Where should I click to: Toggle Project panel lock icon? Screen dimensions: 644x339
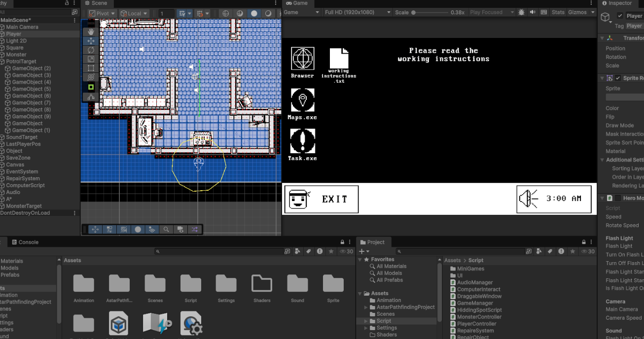click(x=584, y=242)
